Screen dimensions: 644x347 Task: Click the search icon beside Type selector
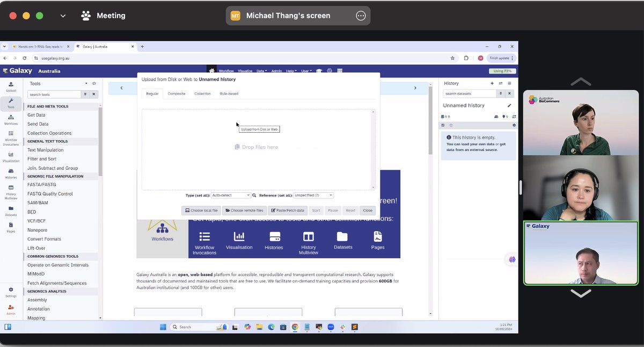(254, 196)
